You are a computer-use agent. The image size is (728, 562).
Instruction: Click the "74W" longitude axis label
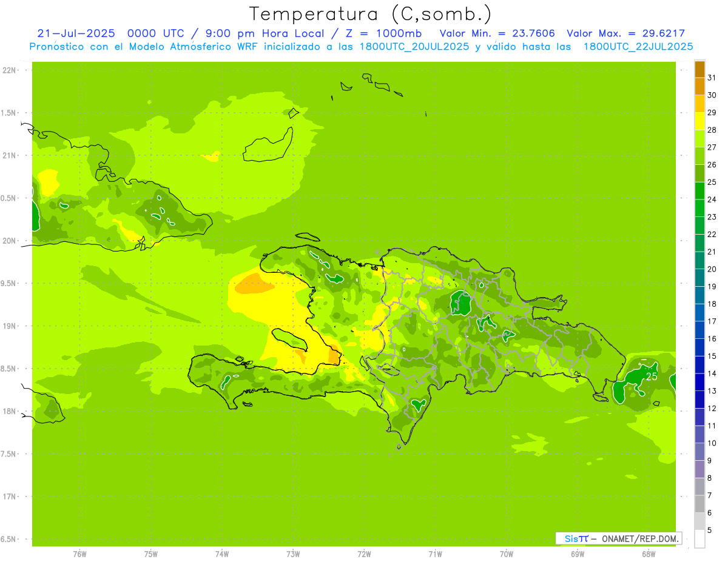(x=222, y=554)
